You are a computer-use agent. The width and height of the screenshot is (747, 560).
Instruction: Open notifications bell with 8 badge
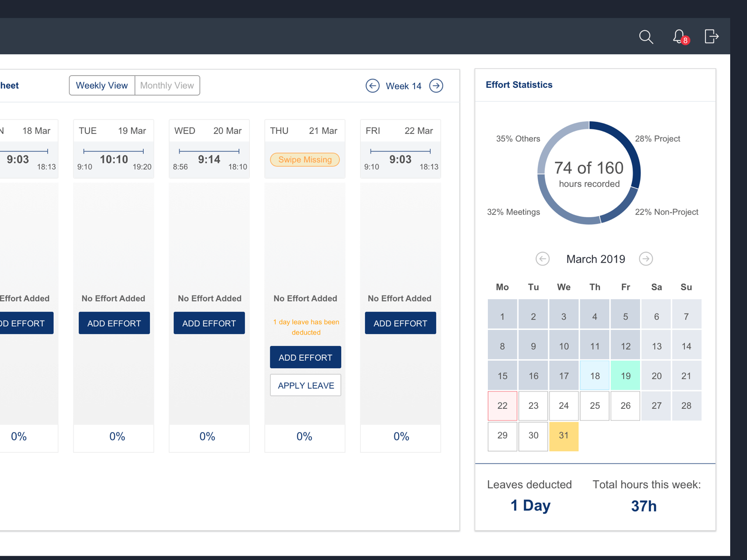[679, 37]
